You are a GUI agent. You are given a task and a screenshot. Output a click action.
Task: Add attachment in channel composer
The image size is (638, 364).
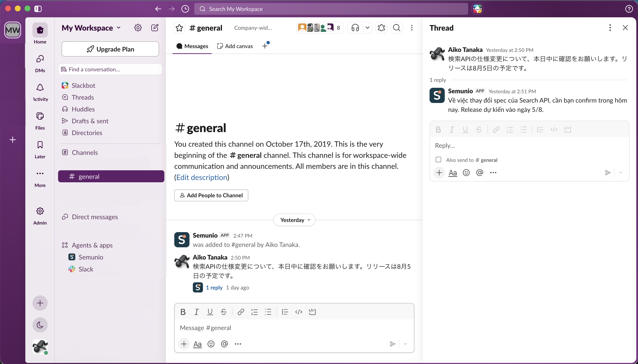coord(184,344)
